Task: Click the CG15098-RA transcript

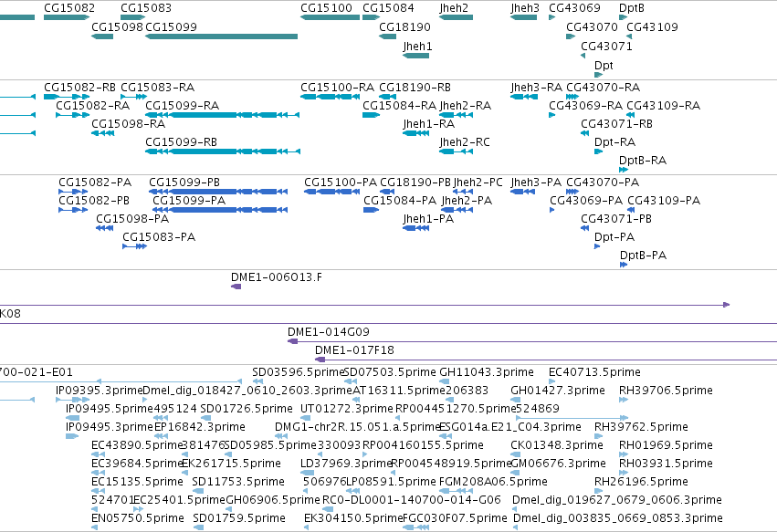Action: (102, 132)
